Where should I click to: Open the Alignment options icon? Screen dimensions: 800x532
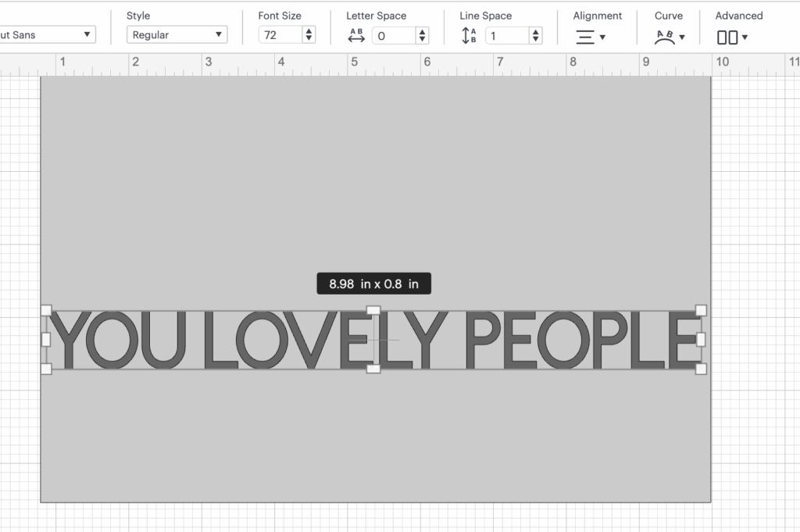590,36
